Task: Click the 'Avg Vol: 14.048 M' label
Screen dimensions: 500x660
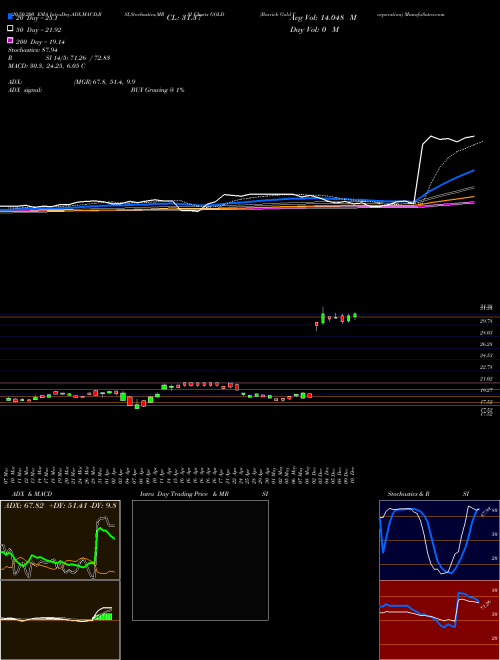Action: tap(323, 18)
